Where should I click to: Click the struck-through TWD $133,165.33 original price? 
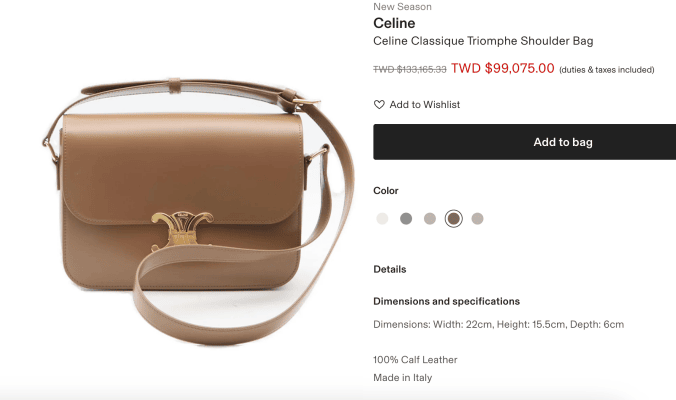(410, 69)
